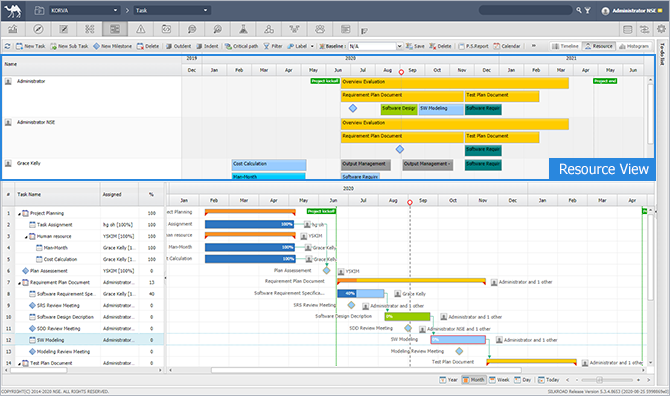The height and width of the screenshot is (396, 670).
Task: Open the compass navigation module icon
Action: [x=38, y=29]
